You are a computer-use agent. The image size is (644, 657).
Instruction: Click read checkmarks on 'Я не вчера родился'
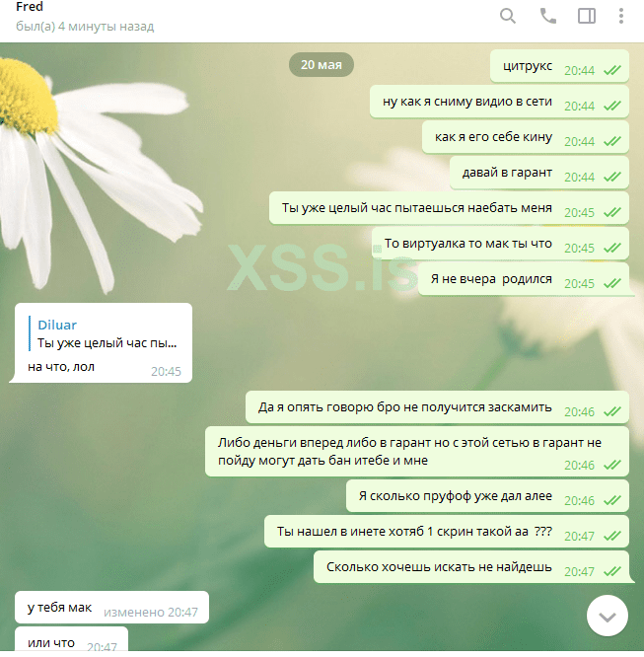pos(612,284)
